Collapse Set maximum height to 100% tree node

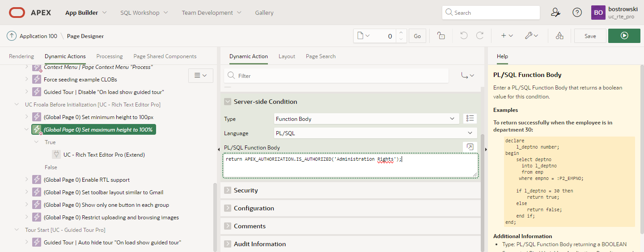[x=27, y=130]
